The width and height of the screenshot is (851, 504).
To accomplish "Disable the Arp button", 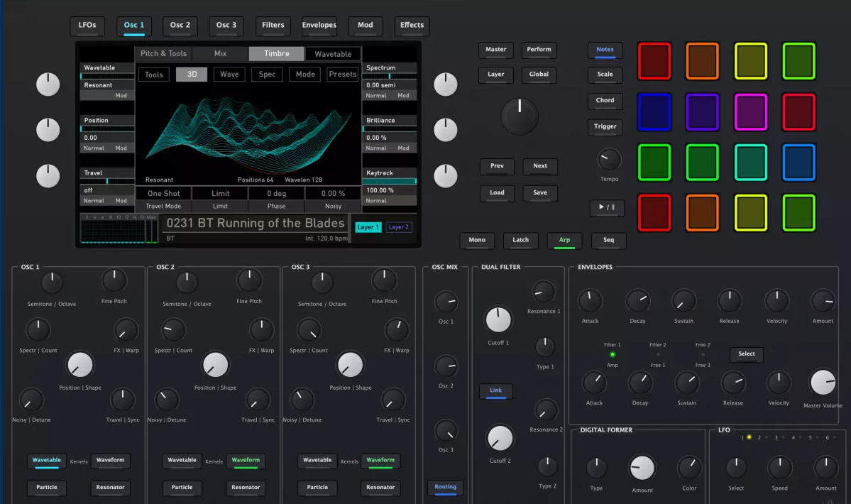I will (x=564, y=241).
